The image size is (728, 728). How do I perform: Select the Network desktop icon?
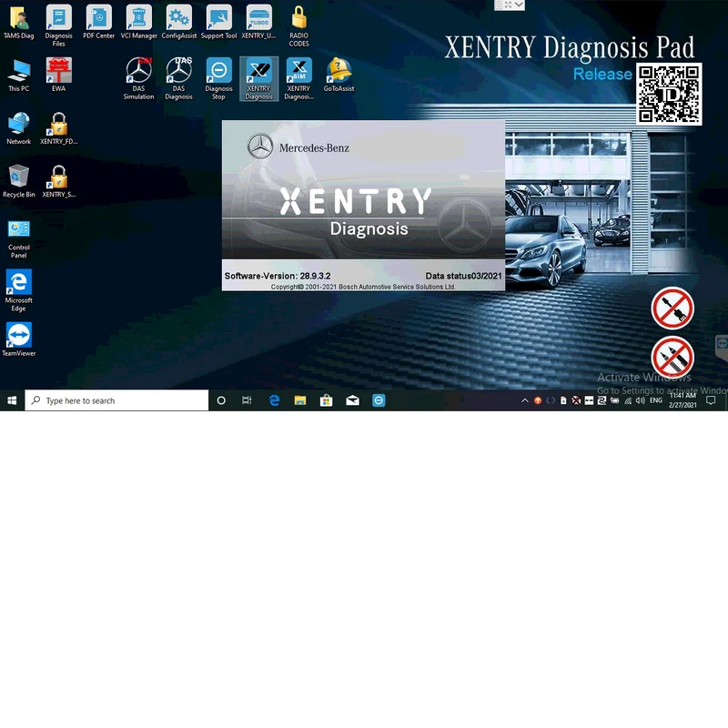pos(18,128)
